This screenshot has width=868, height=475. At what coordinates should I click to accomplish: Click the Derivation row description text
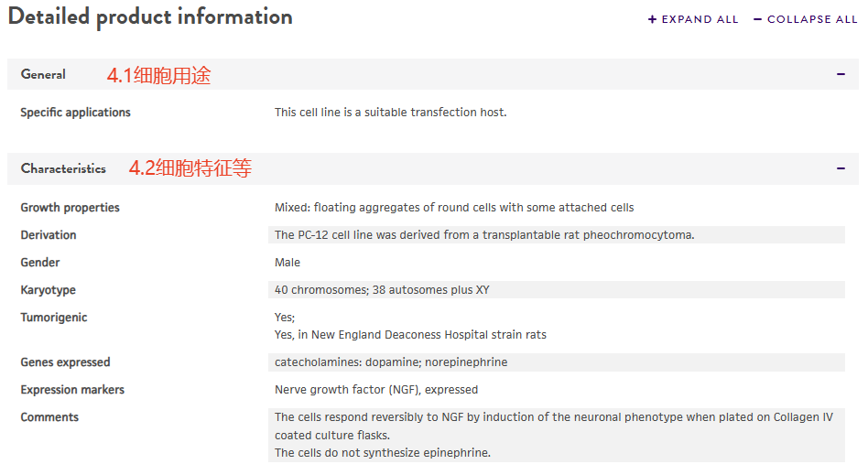click(484, 235)
